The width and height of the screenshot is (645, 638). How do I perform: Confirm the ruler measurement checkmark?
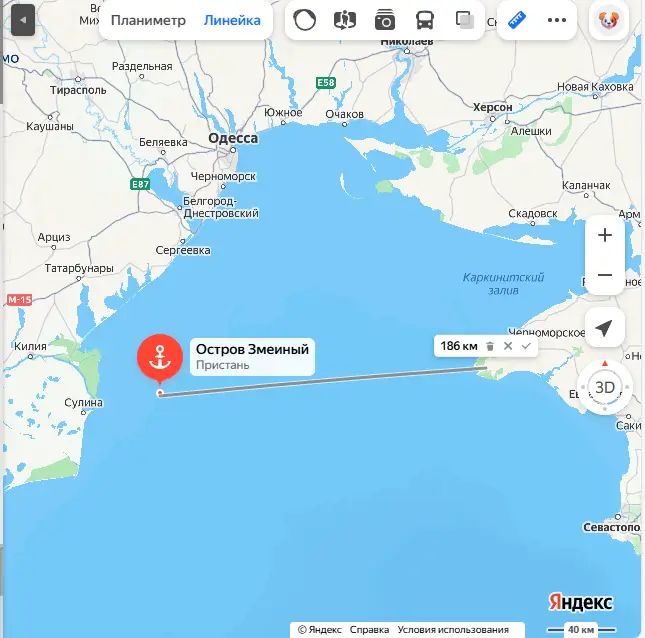pos(526,346)
